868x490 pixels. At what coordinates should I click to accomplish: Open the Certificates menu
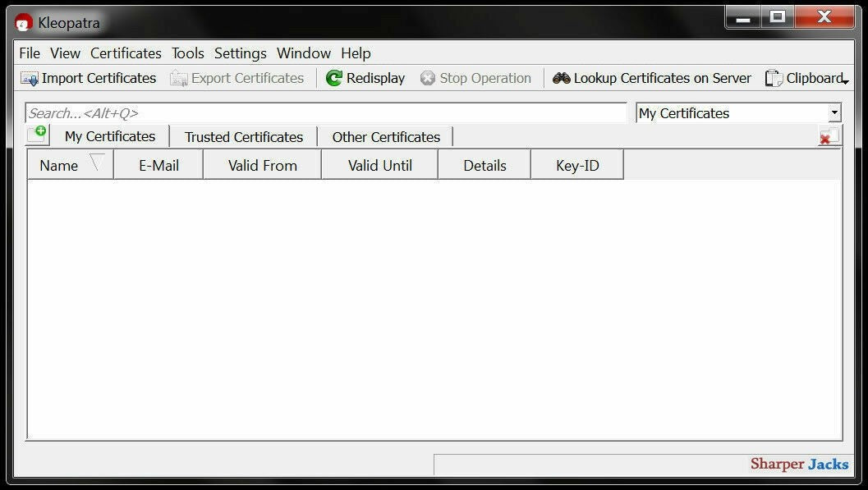(125, 53)
